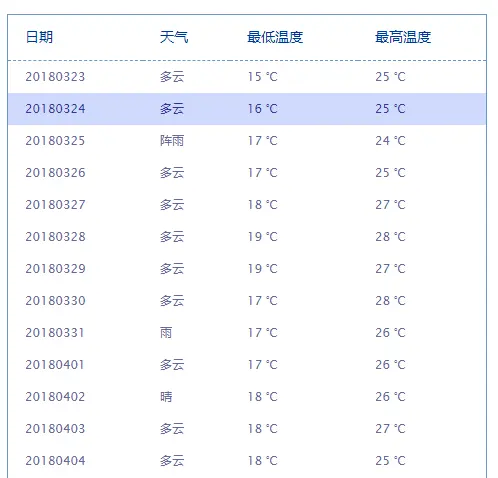The height and width of the screenshot is (478, 498).
Task: Click 25 ℃ high temperature for 20180324
Action: [x=390, y=109]
